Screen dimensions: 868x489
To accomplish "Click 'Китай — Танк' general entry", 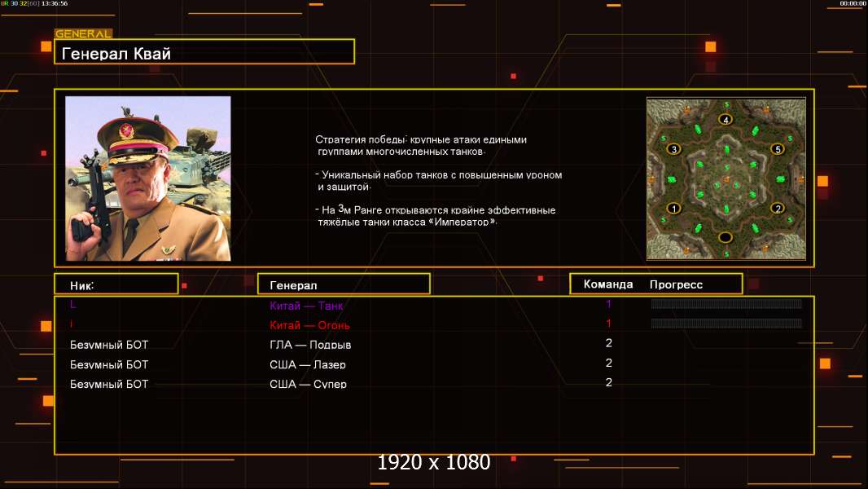I will point(306,306).
